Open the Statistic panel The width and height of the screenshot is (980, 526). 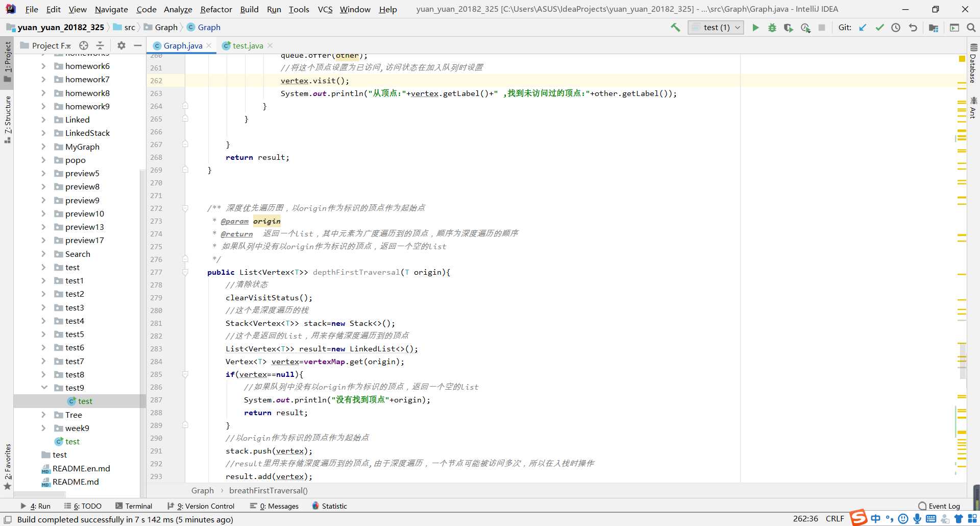coord(329,506)
